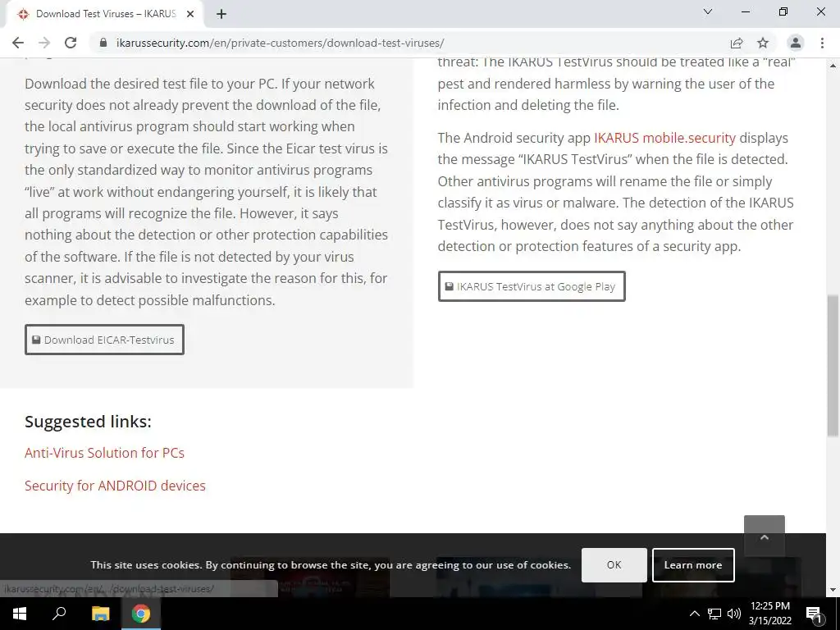Image resolution: width=840 pixels, height=630 pixels.
Task: Open Anti-Virus Solution for PCs link
Action: click(x=104, y=453)
